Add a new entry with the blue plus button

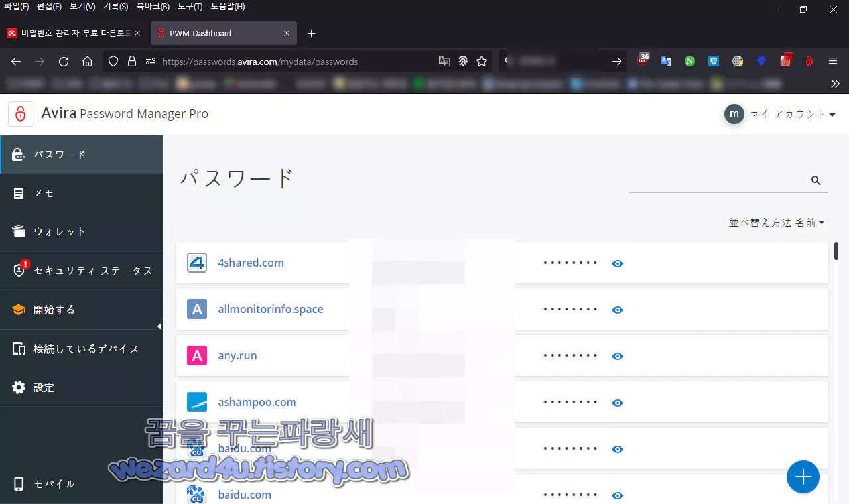point(803,477)
